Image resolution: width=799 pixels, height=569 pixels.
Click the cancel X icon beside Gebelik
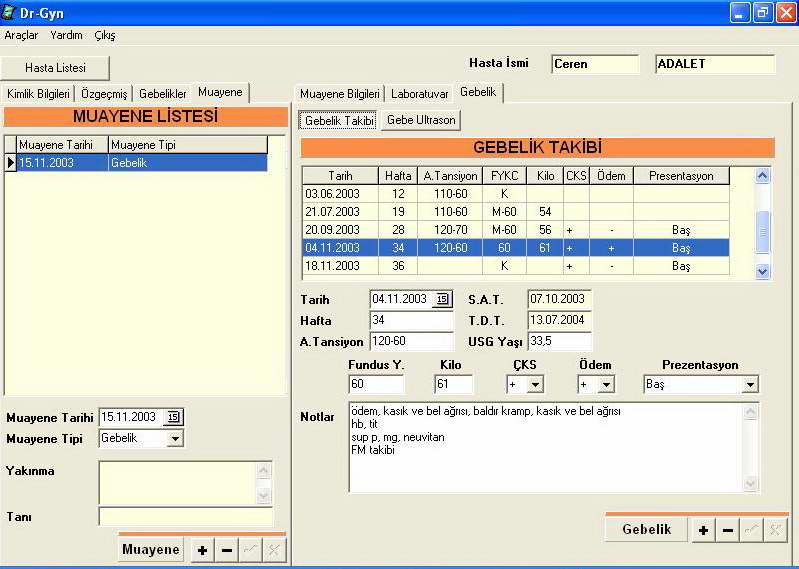coord(775,530)
